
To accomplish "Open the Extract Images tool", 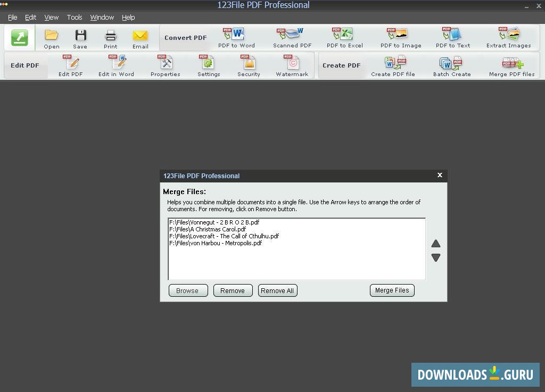I will point(508,38).
